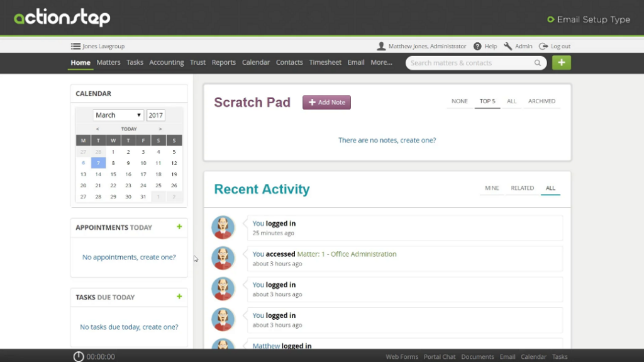The width and height of the screenshot is (644, 362).
Task: Open Help via the question mark icon
Action: pos(477,46)
